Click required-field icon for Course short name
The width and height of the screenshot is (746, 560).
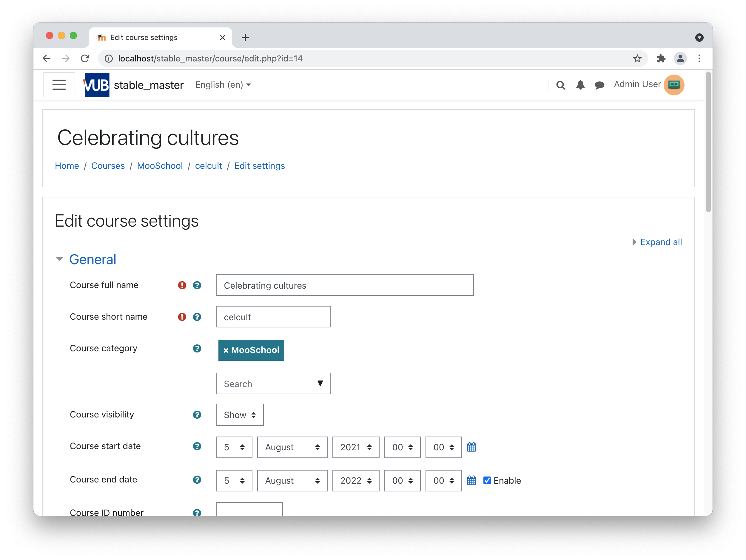pos(182,317)
